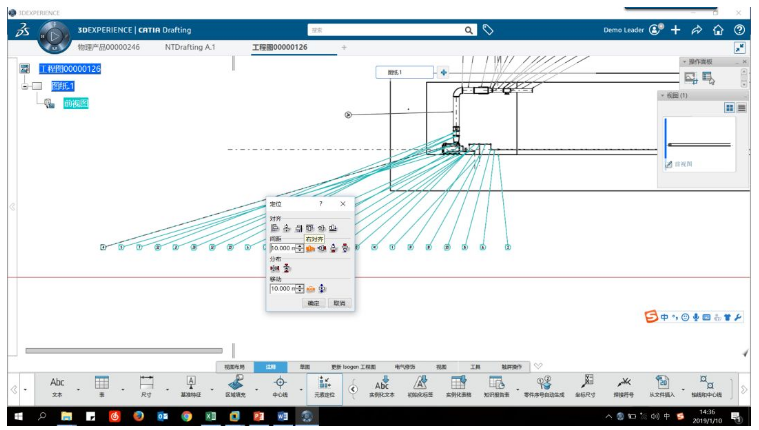
Task: Select the 实例化文本 tool
Action: [x=382, y=387]
